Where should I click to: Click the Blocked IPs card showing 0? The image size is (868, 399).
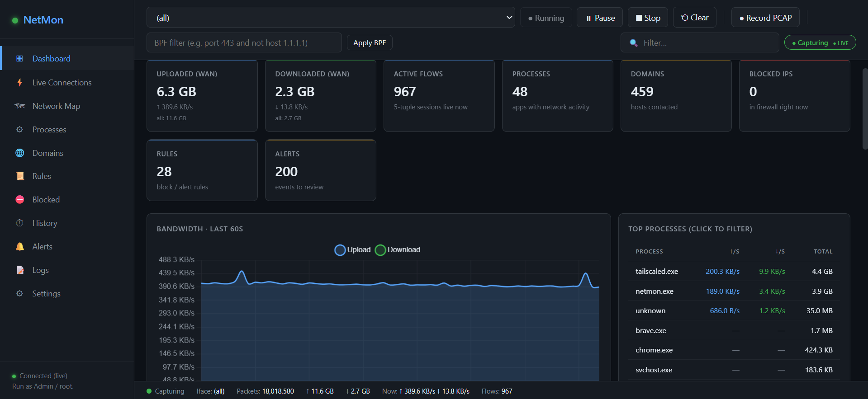pos(795,96)
